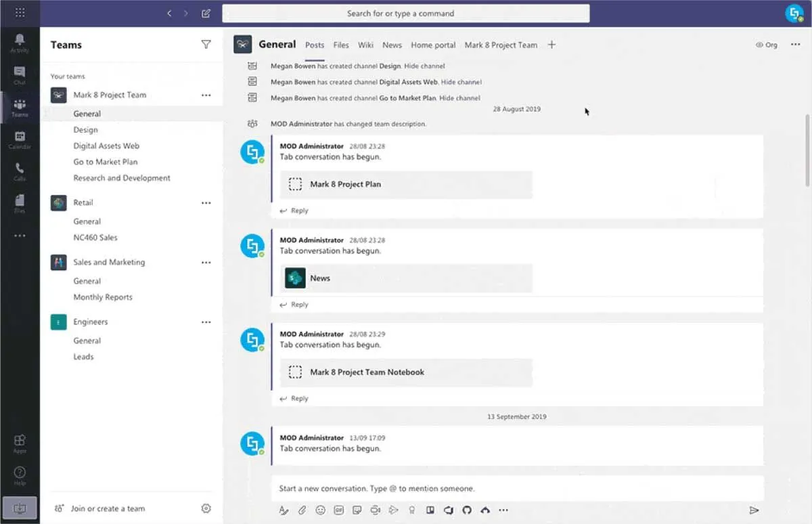Open the Design channel
Viewport: 812px width, 524px height.
click(x=85, y=129)
